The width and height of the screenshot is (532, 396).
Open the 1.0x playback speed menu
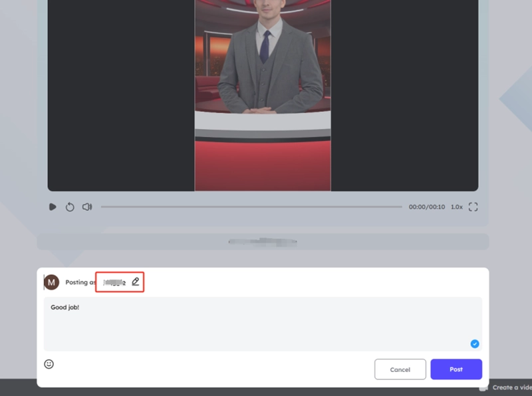click(x=457, y=207)
